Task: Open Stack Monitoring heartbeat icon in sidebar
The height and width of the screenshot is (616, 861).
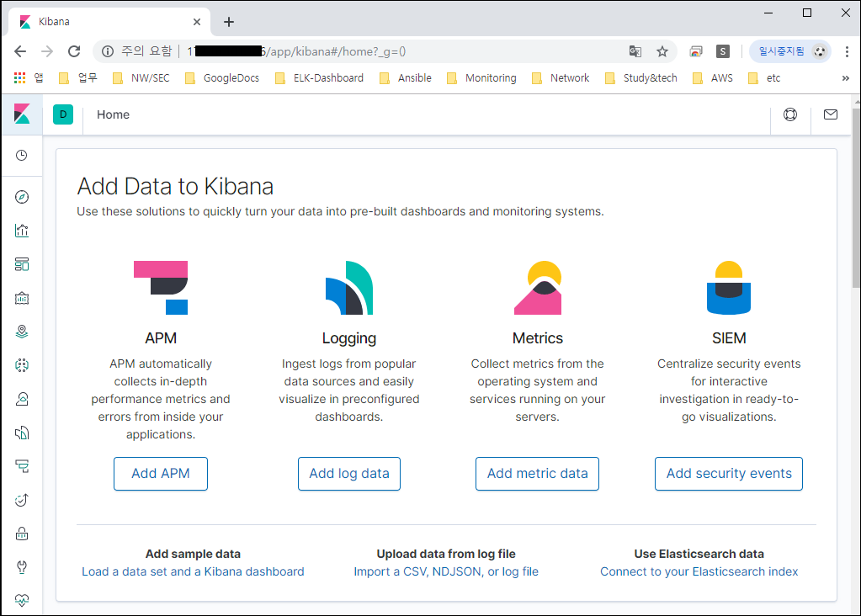Action: tap(21, 600)
